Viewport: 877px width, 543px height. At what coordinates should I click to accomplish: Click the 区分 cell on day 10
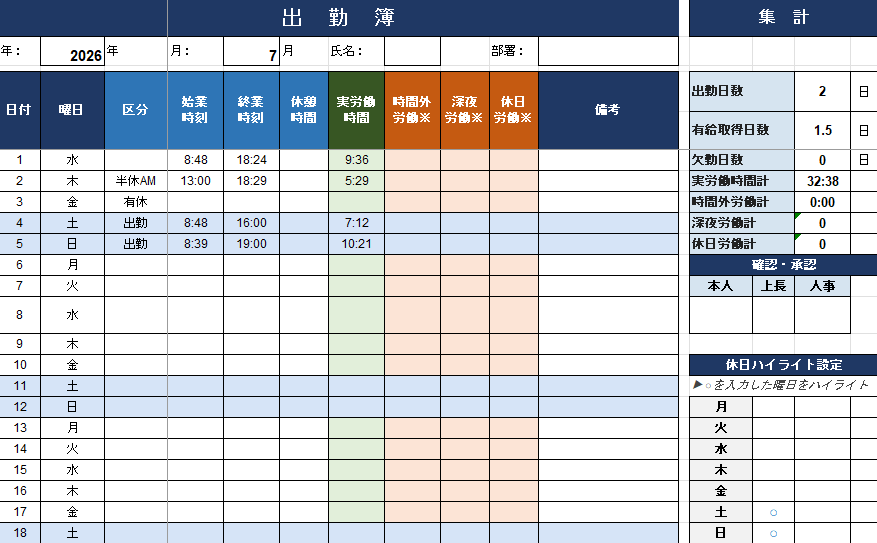coord(136,365)
